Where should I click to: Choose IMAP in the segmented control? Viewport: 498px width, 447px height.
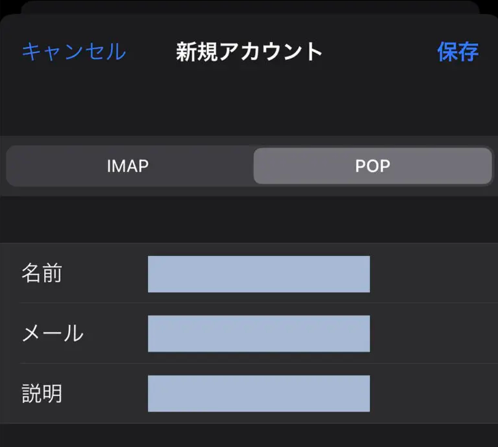tap(130, 166)
